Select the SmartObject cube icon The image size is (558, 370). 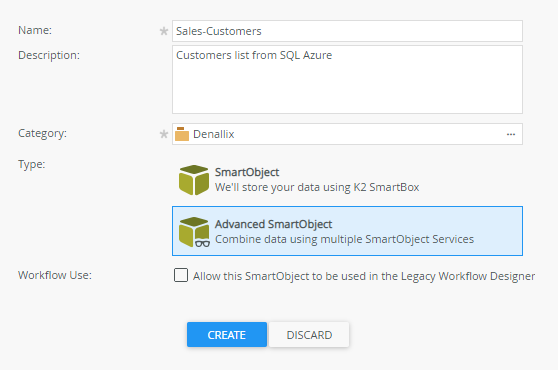194,180
